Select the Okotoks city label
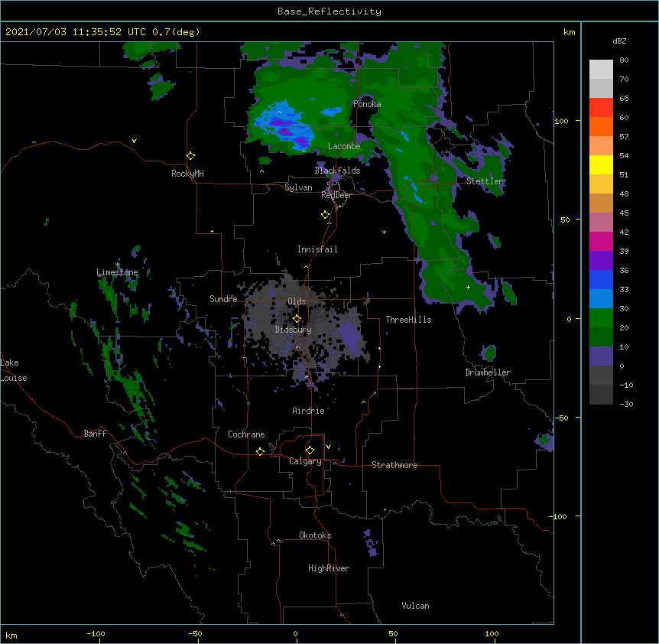 point(315,535)
